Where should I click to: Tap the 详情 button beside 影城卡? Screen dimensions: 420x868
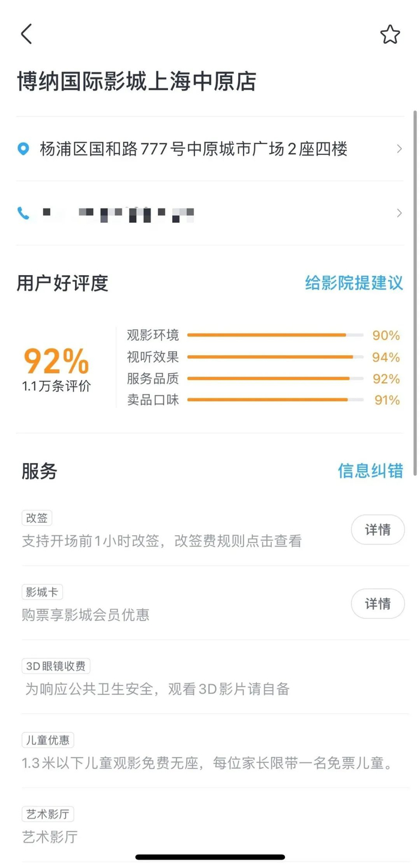pyautogui.click(x=377, y=604)
